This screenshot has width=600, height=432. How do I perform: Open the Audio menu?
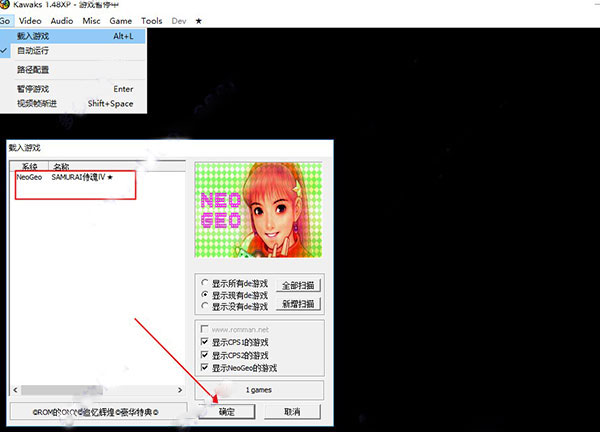point(62,21)
